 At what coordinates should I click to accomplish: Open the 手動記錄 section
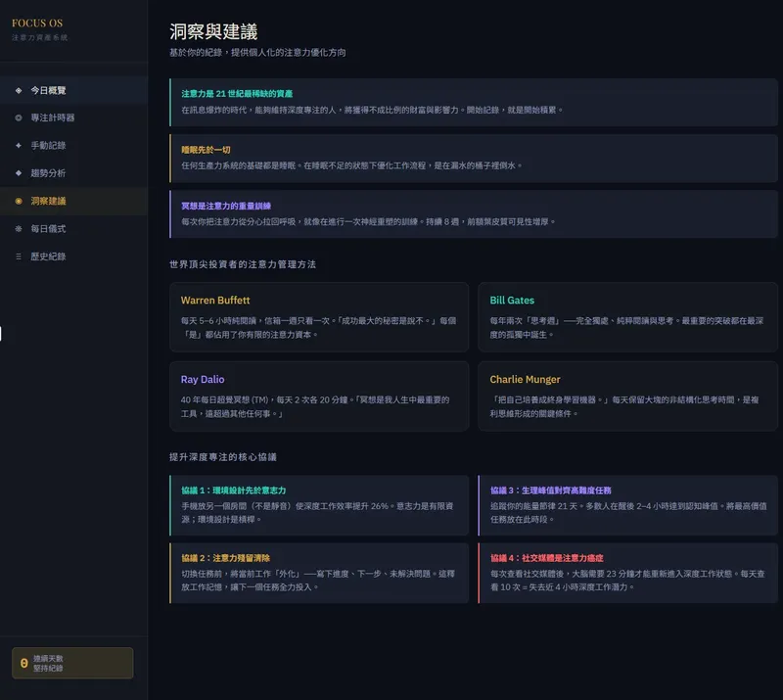74,146
